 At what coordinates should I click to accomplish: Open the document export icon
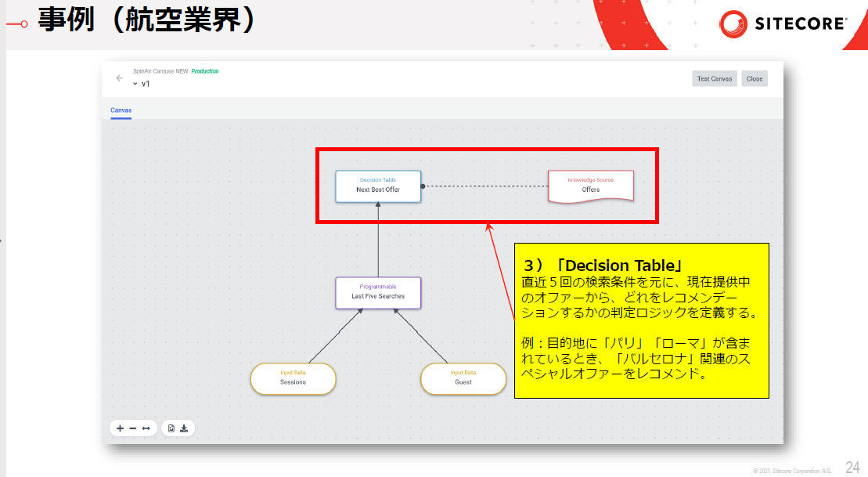click(171, 428)
